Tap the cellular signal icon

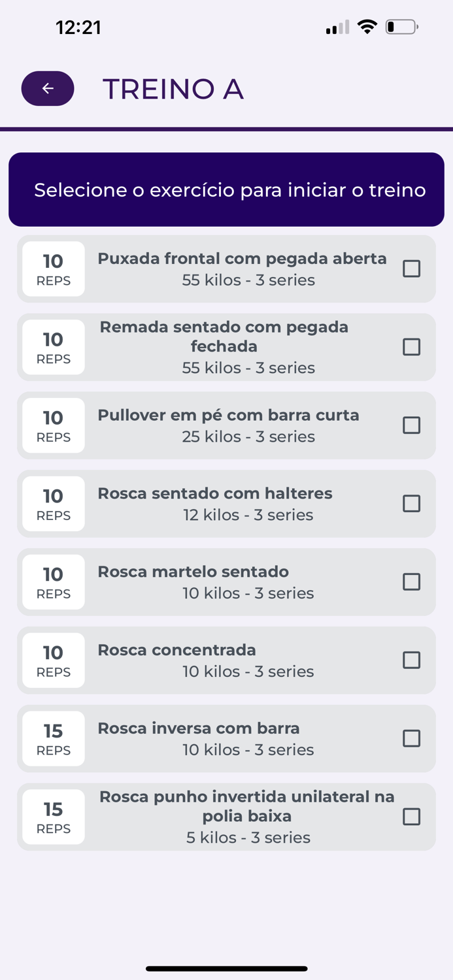(335, 27)
